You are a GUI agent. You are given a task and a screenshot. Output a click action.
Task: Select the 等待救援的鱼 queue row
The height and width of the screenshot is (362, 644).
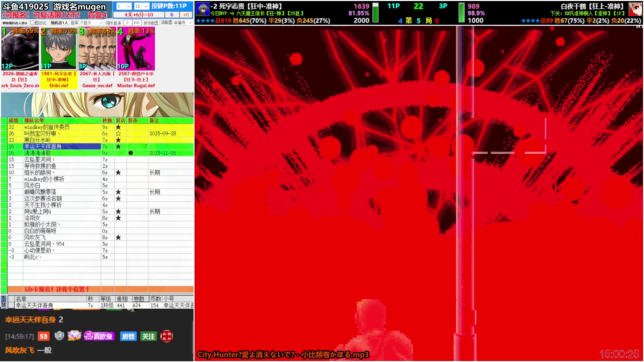pos(101,166)
